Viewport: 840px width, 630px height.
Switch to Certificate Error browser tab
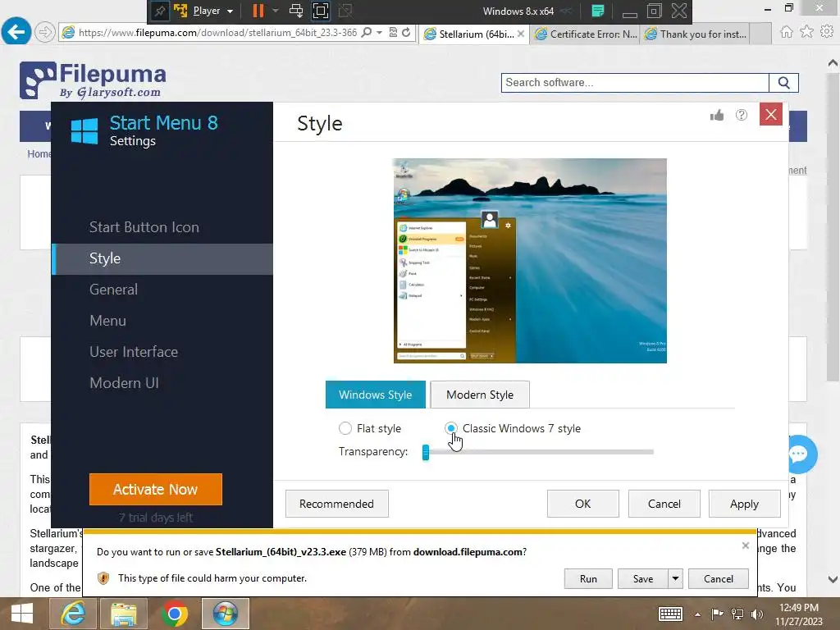coord(586,34)
